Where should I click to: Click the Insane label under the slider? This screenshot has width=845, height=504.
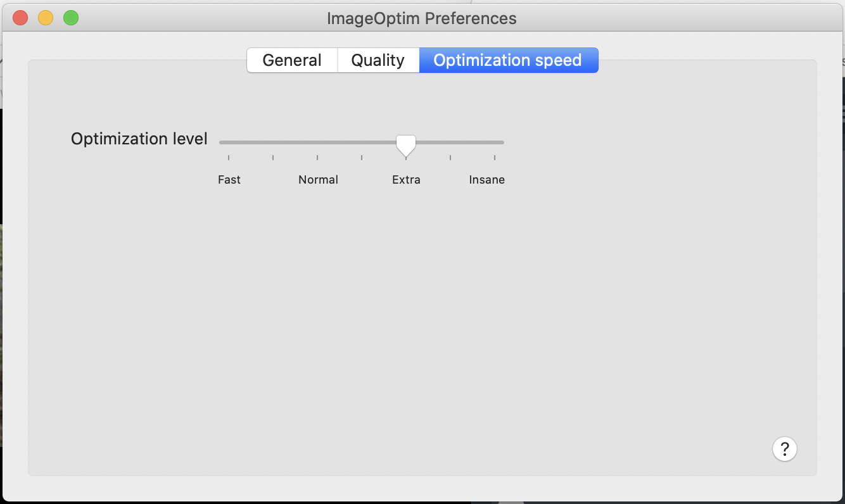click(x=487, y=180)
